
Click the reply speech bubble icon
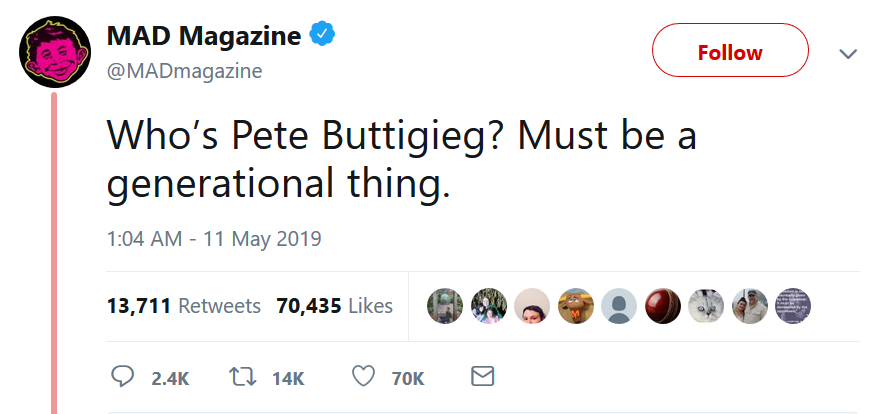click(123, 377)
